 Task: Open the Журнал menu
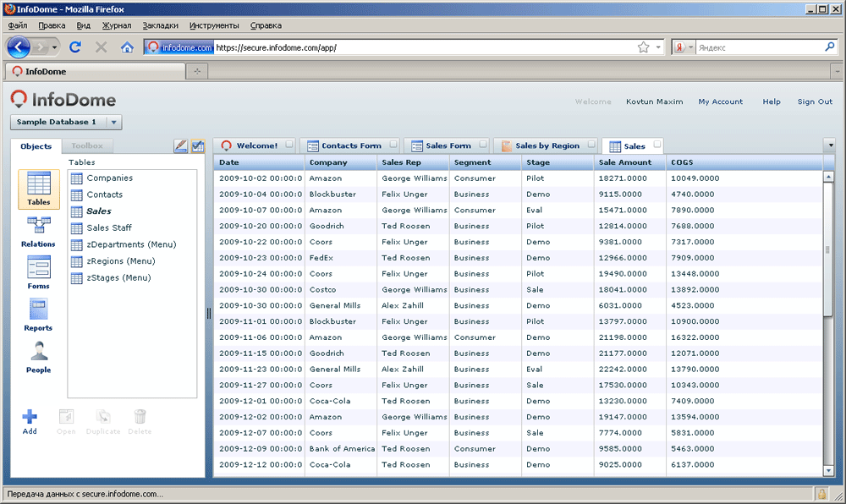(117, 25)
